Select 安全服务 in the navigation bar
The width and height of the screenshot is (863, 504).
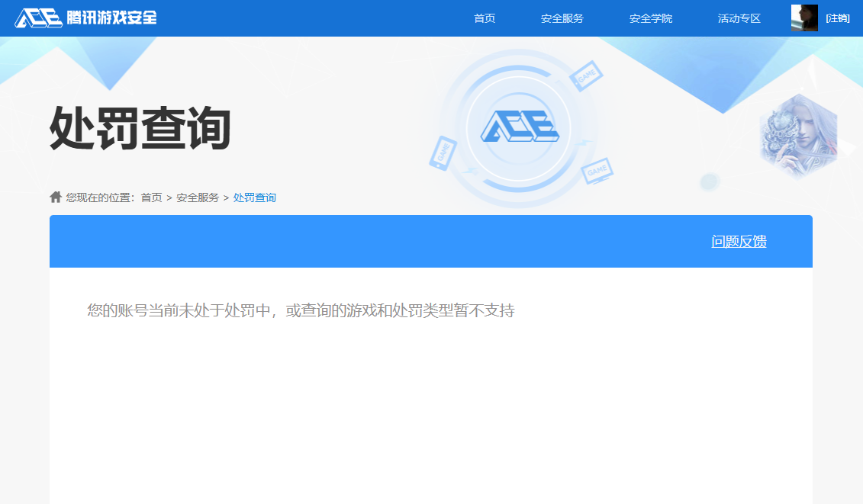(x=561, y=18)
